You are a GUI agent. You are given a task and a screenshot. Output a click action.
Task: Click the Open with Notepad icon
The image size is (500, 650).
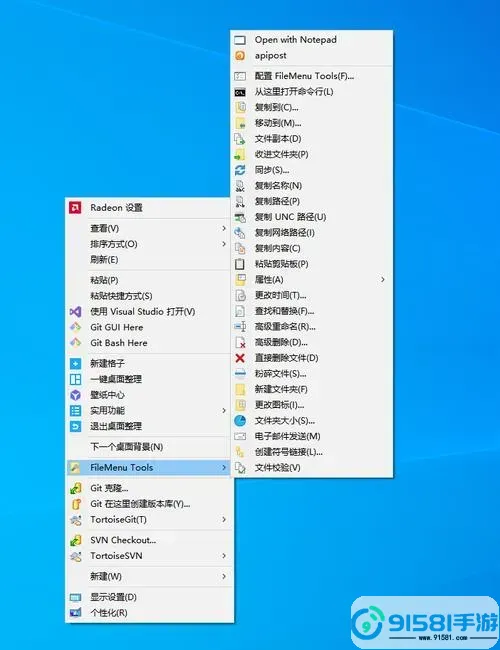tap(240, 40)
